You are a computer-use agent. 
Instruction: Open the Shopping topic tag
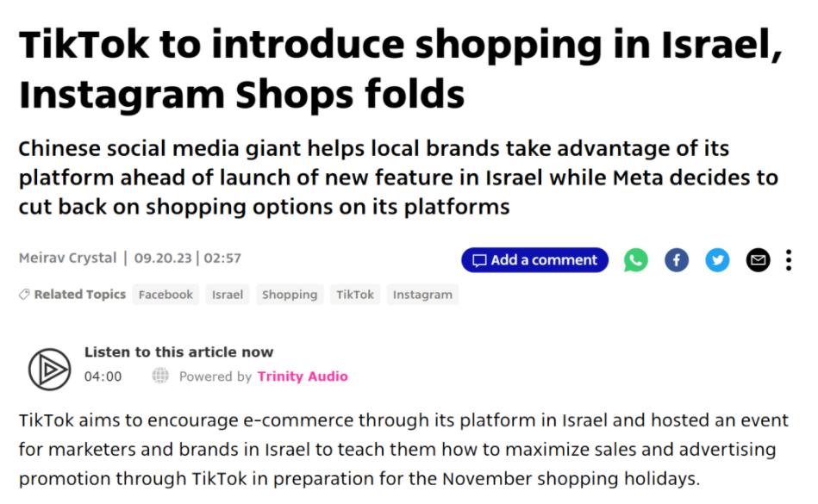pos(290,295)
